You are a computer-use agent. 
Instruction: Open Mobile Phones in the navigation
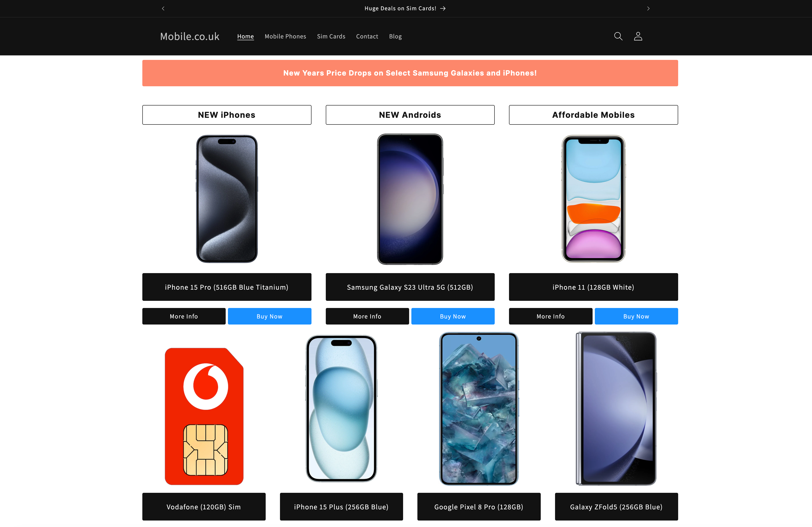pos(285,36)
